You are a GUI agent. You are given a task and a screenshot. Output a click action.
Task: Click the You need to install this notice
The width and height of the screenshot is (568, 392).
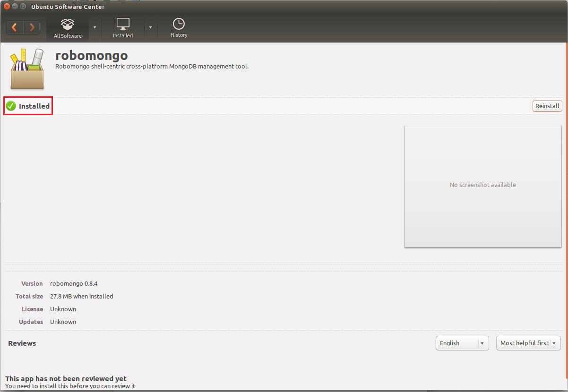[70, 386]
